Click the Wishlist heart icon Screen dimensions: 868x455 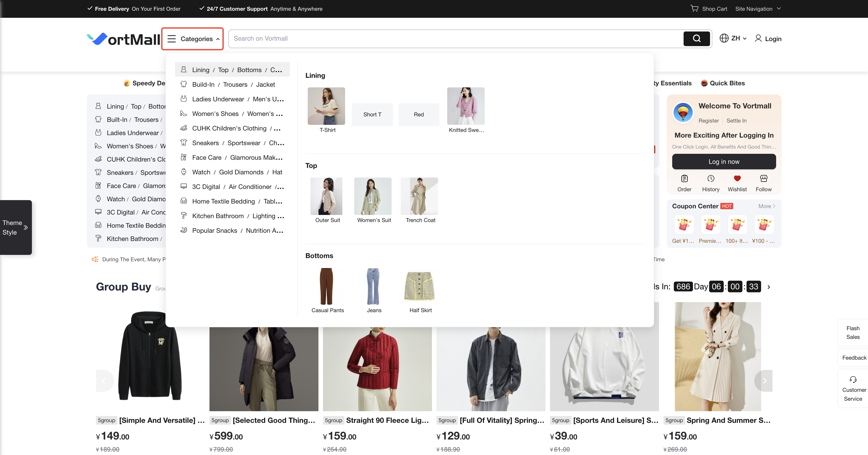[x=737, y=178]
